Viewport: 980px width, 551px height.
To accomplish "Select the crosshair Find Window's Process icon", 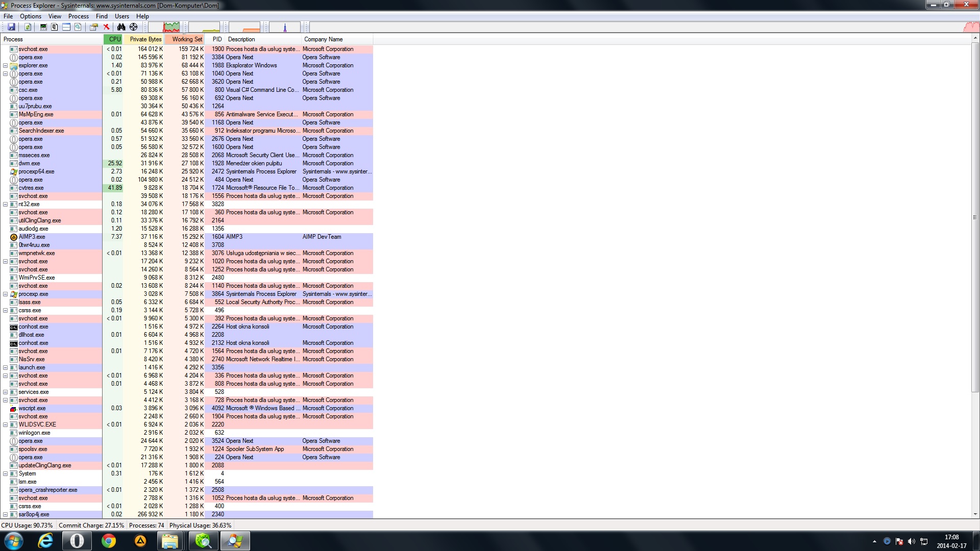I will pyautogui.click(x=134, y=27).
